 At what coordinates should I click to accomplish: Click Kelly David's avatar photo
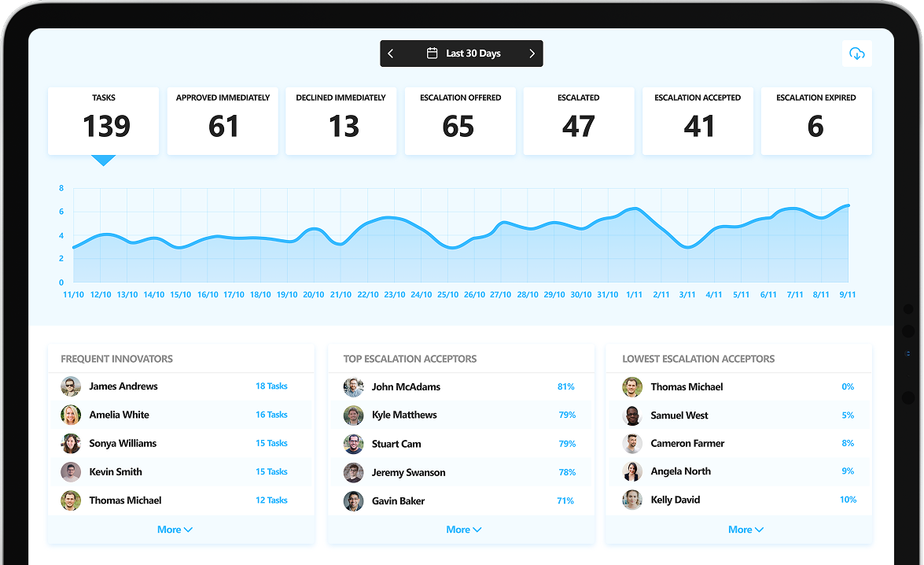point(632,500)
